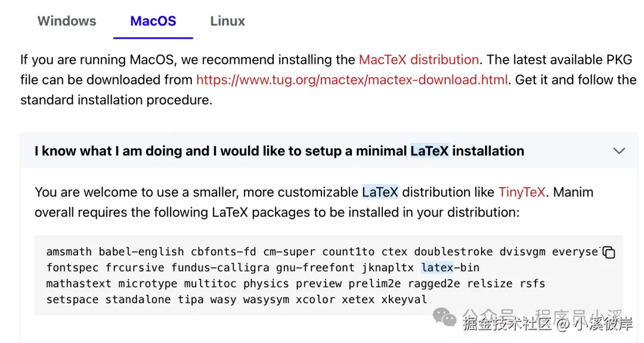Follow the tug.org mactex-download URL

coord(352,80)
